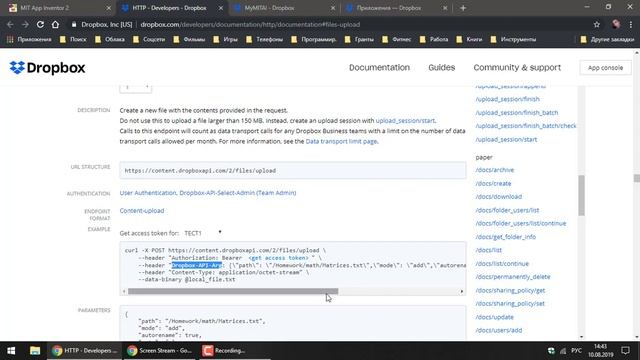Open the Chrome profile avatar
The image size is (640, 360).
(x=616, y=24)
